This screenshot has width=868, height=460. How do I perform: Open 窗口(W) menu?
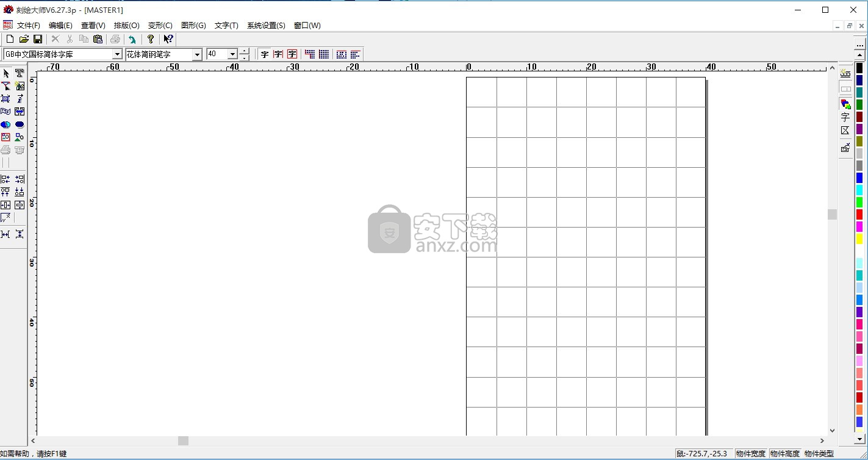(x=307, y=26)
